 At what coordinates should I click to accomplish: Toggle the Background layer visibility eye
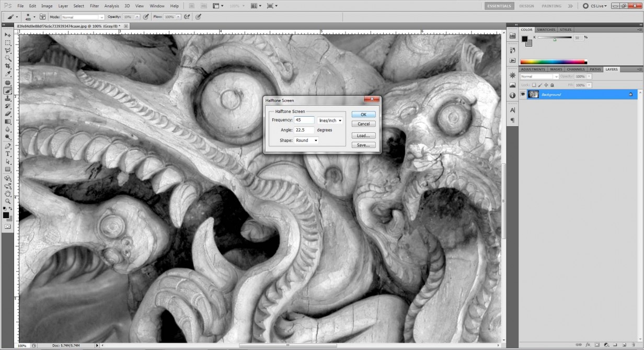coord(522,94)
